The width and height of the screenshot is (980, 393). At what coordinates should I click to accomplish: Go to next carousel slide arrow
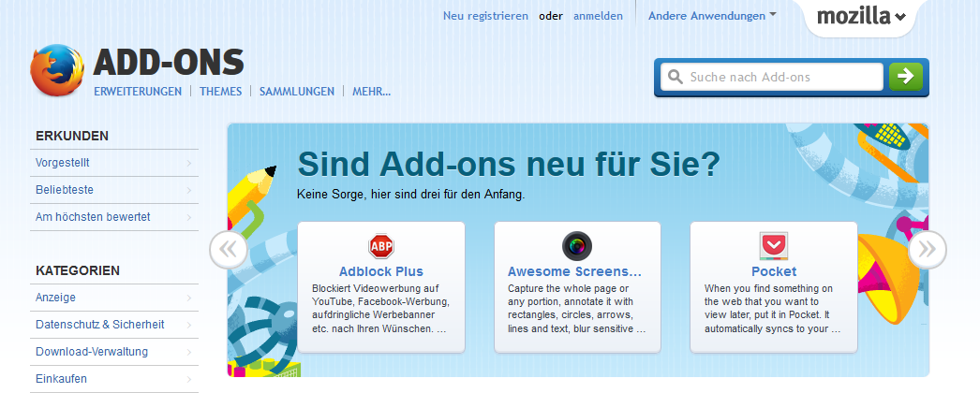pos(928,250)
